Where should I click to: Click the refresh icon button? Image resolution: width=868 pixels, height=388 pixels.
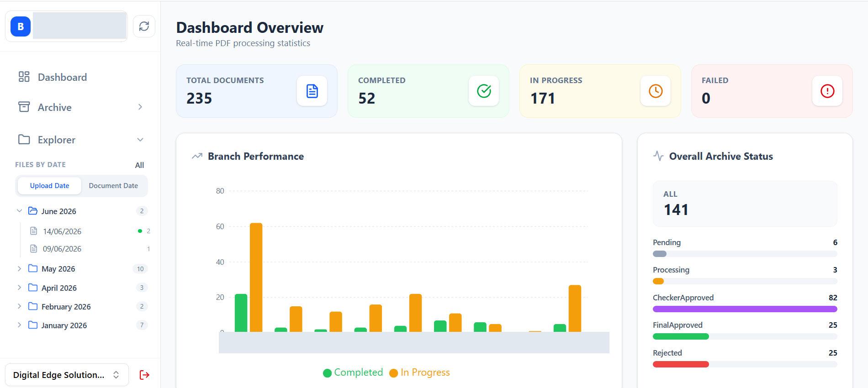(x=144, y=26)
